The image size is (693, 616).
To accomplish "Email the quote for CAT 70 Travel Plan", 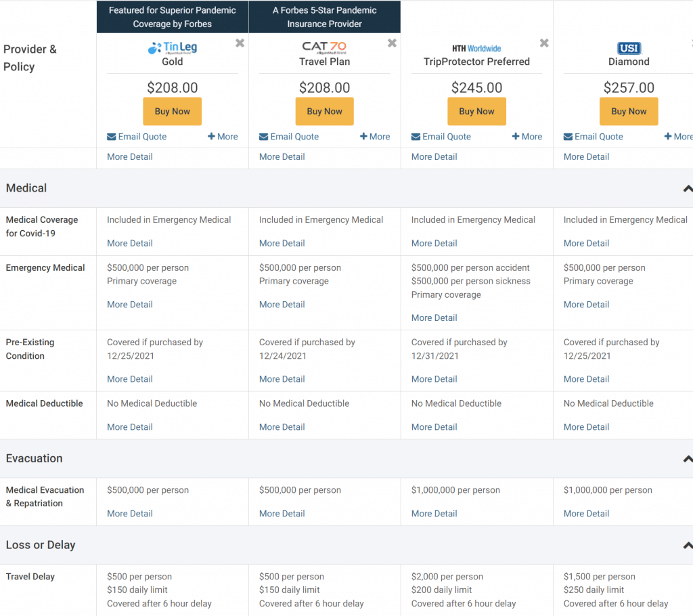I will [x=288, y=137].
